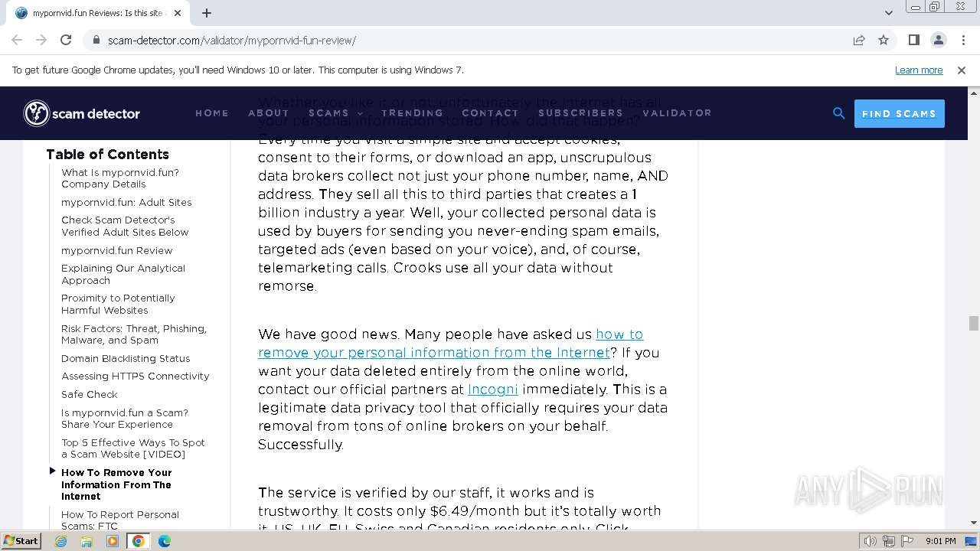Follow the Incogni link
The height and width of the screenshot is (551, 980).
pyautogui.click(x=493, y=390)
